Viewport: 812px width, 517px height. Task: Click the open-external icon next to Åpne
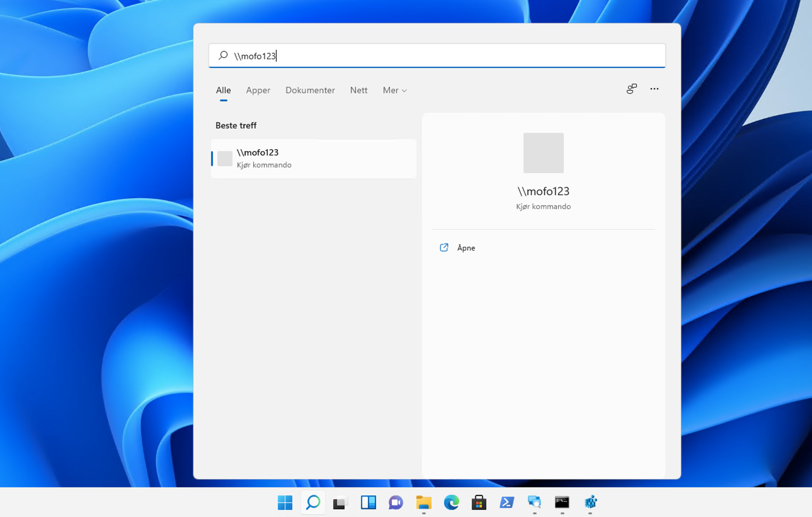(x=444, y=248)
